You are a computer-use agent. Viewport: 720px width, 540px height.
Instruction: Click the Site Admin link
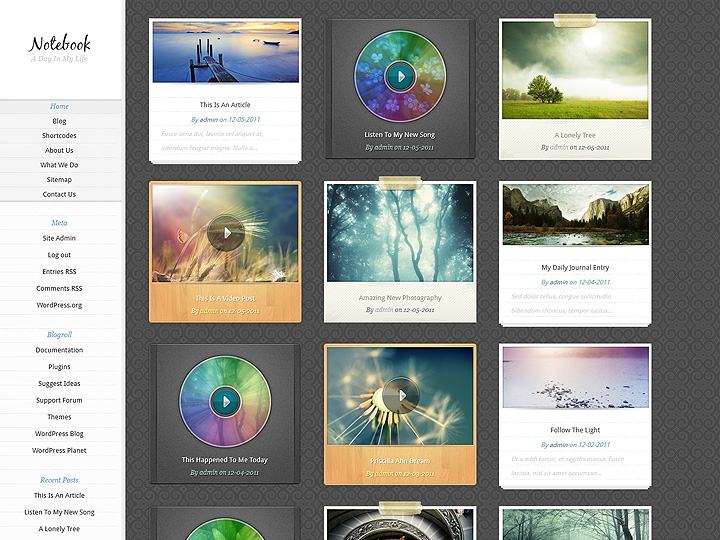point(59,238)
